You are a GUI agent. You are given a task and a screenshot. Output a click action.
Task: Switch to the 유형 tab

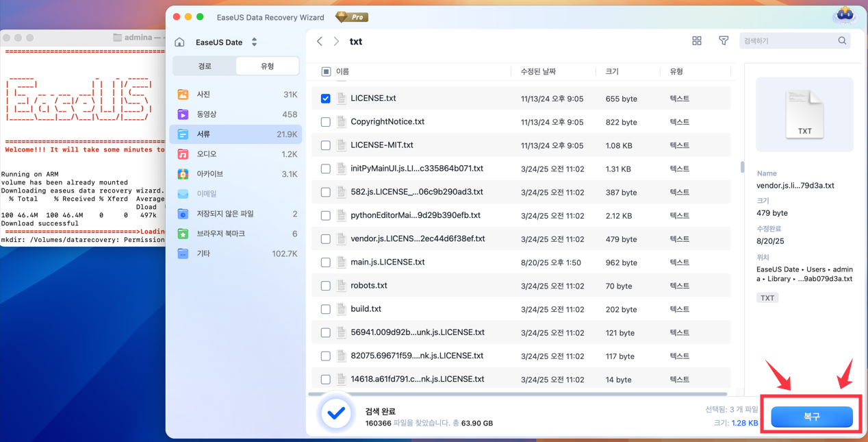[x=267, y=66]
